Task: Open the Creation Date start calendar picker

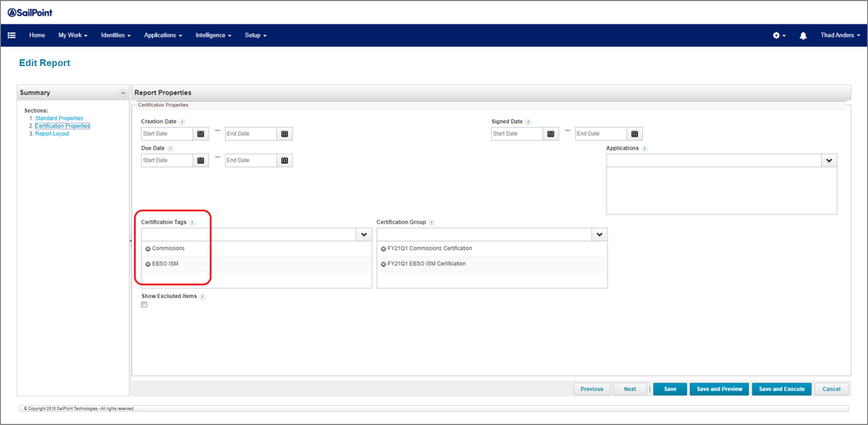Action: (201, 134)
